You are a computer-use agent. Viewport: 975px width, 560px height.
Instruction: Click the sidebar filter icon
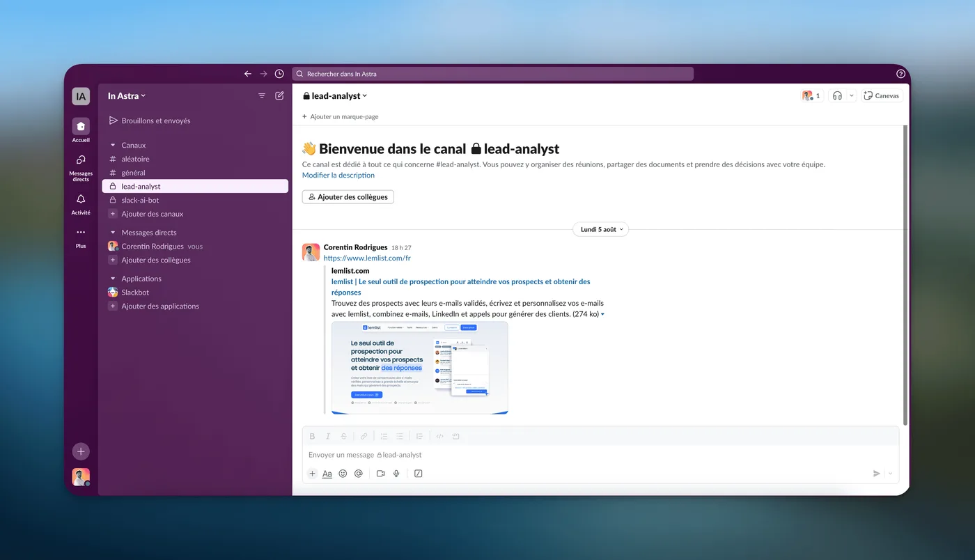[262, 96]
